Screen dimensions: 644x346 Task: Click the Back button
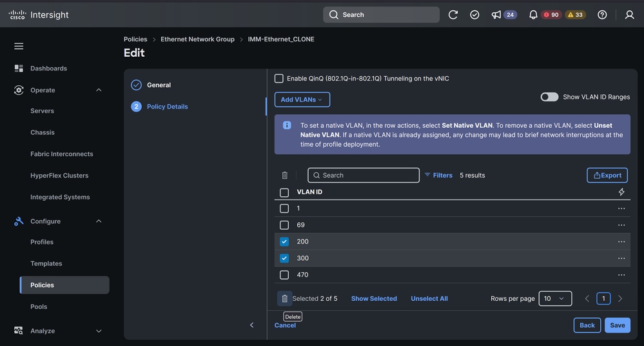pyautogui.click(x=587, y=325)
